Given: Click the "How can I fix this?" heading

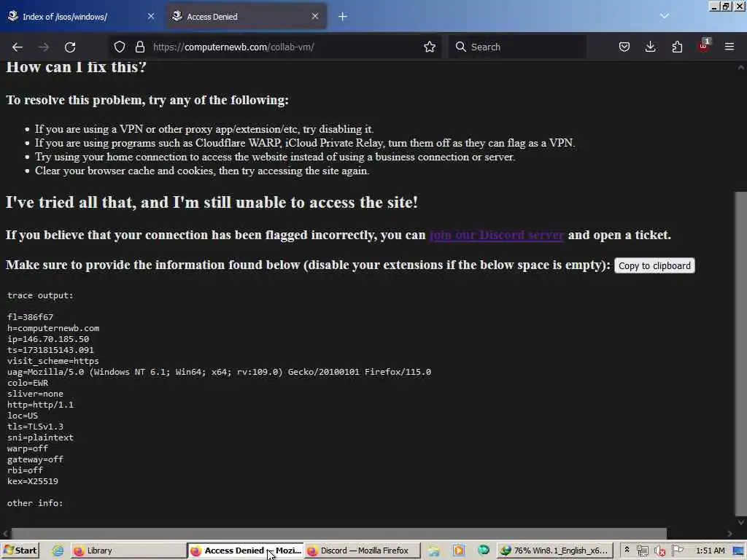Looking at the screenshot, I should pos(76,66).
